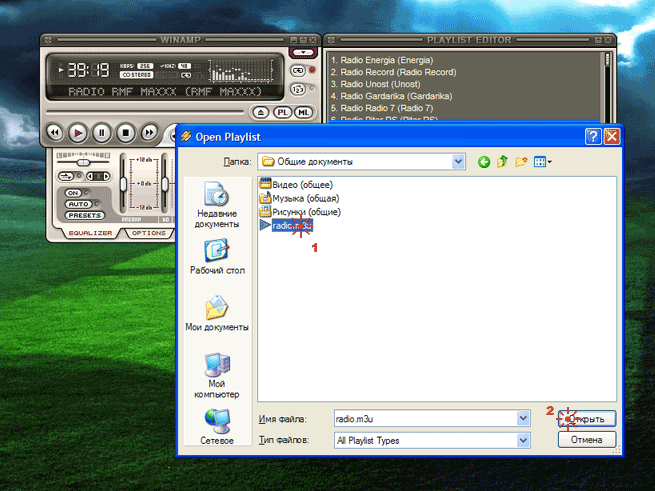Go up one folder level icon

pos(502,162)
